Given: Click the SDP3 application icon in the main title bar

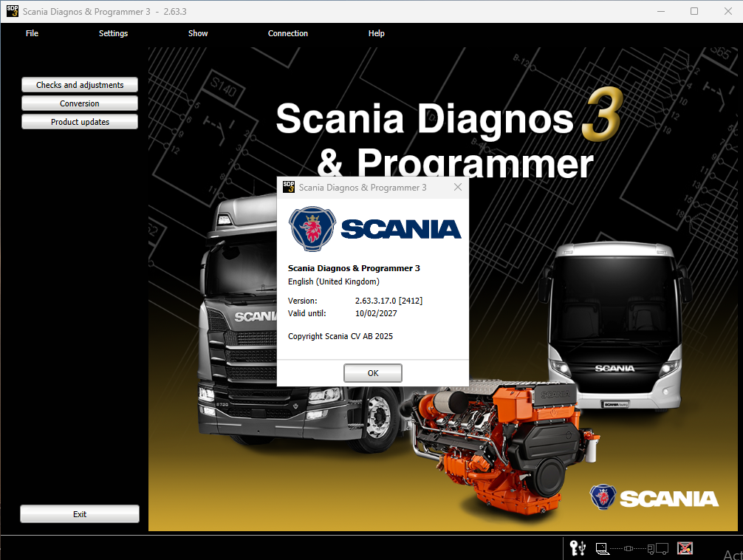Looking at the screenshot, I should [x=13, y=11].
